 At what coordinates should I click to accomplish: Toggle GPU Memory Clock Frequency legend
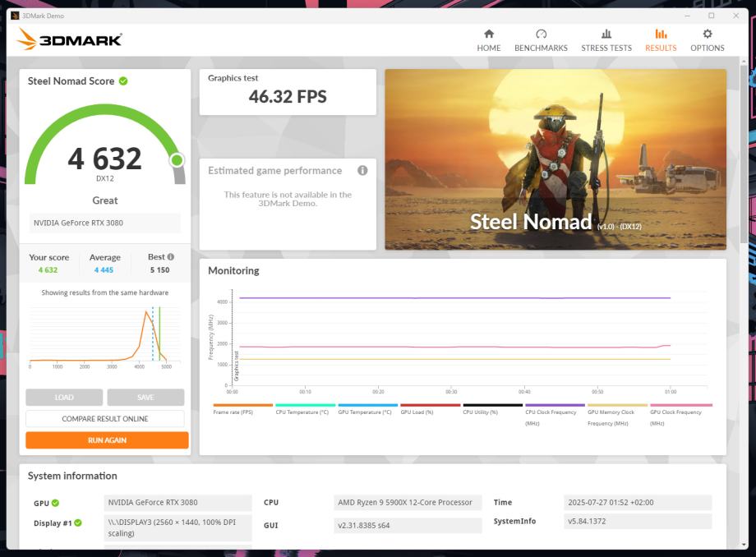tap(617, 415)
